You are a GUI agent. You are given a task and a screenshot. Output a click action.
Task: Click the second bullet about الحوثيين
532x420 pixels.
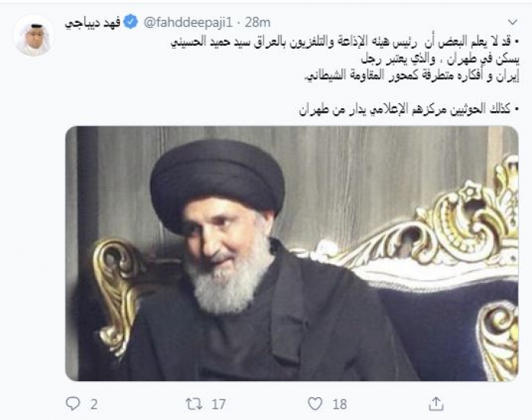pos(409,110)
